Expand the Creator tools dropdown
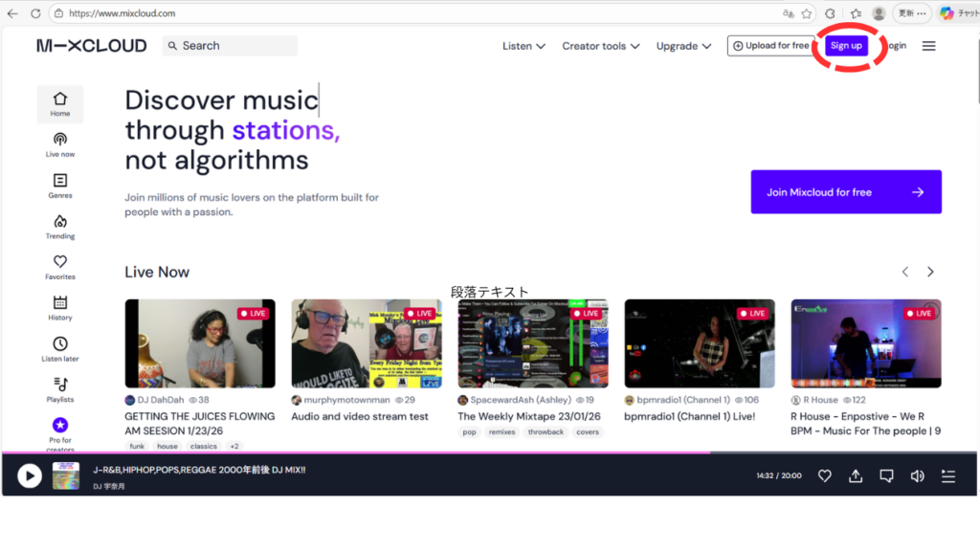The height and width of the screenshot is (551, 980). [600, 46]
